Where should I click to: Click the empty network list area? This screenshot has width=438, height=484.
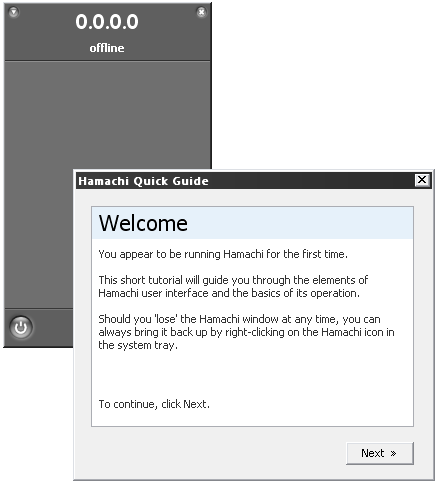(x=108, y=115)
